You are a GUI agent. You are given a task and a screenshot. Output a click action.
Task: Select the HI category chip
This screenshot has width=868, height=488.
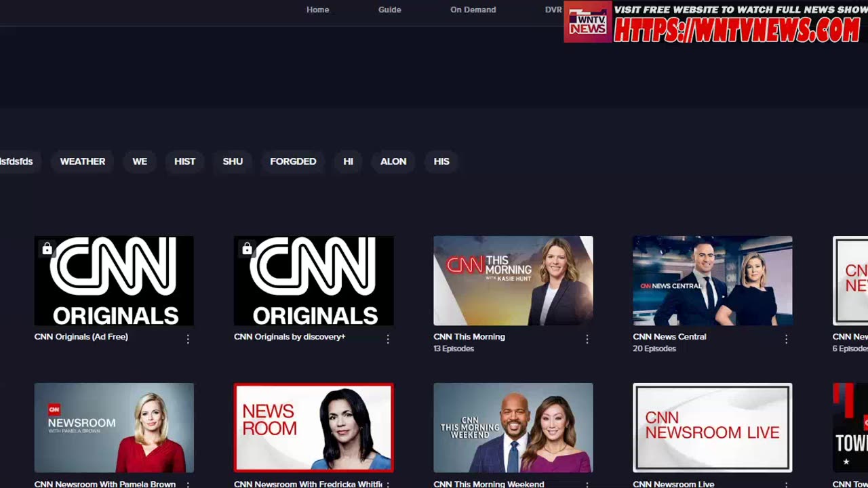tap(348, 161)
